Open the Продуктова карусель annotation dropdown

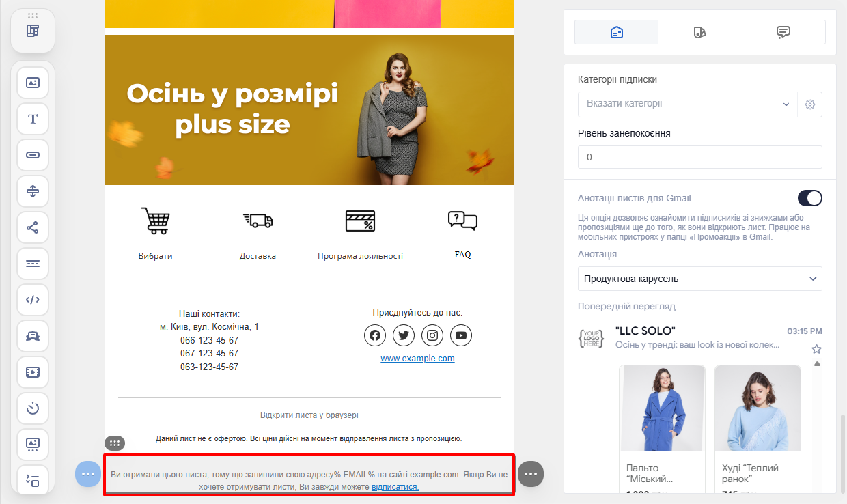tap(700, 279)
